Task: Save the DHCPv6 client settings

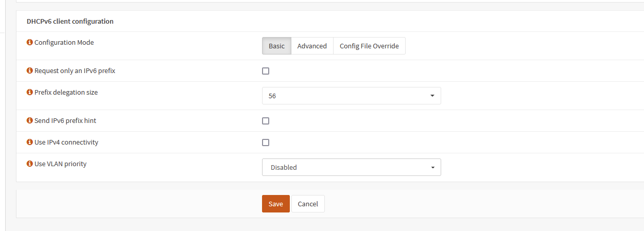Action: coord(276,204)
